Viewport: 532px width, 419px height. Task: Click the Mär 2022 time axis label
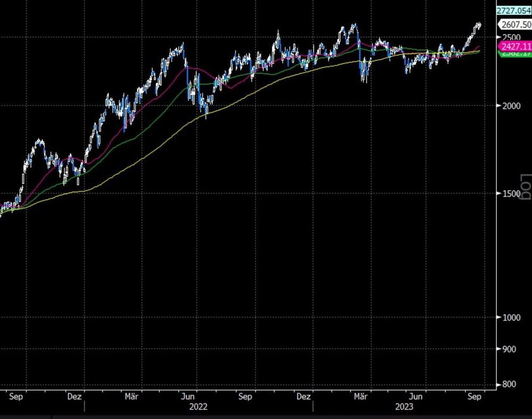132,396
